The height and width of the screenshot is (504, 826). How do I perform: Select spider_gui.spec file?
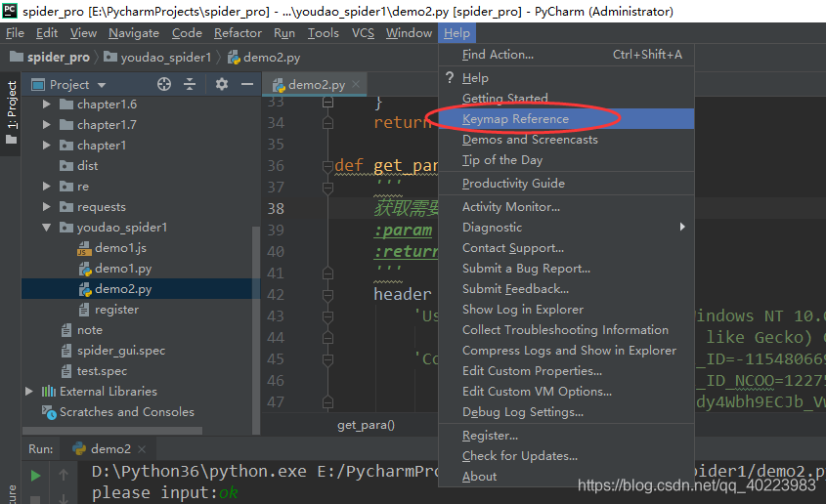pos(121,351)
